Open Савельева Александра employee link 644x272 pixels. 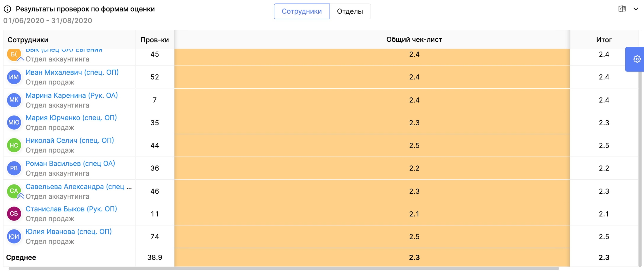pos(78,187)
